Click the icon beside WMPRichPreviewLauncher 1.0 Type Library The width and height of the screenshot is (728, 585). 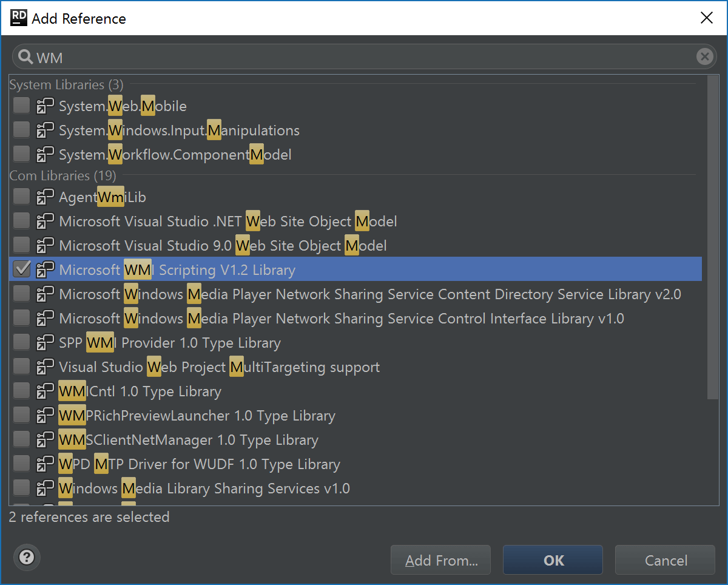pos(45,416)
